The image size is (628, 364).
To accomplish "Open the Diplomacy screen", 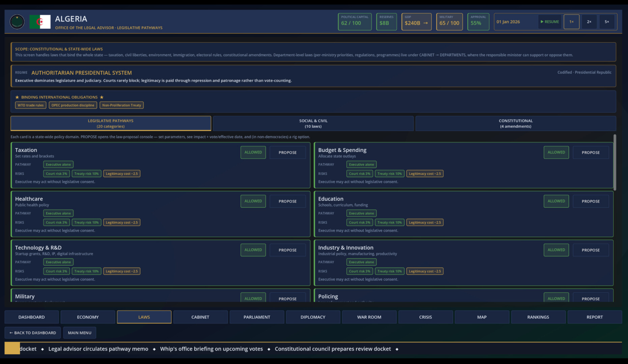I will 313,317.
